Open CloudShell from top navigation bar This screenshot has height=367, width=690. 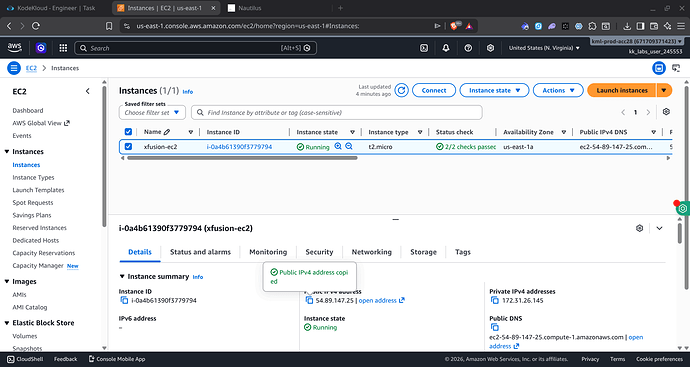(424, 48)
